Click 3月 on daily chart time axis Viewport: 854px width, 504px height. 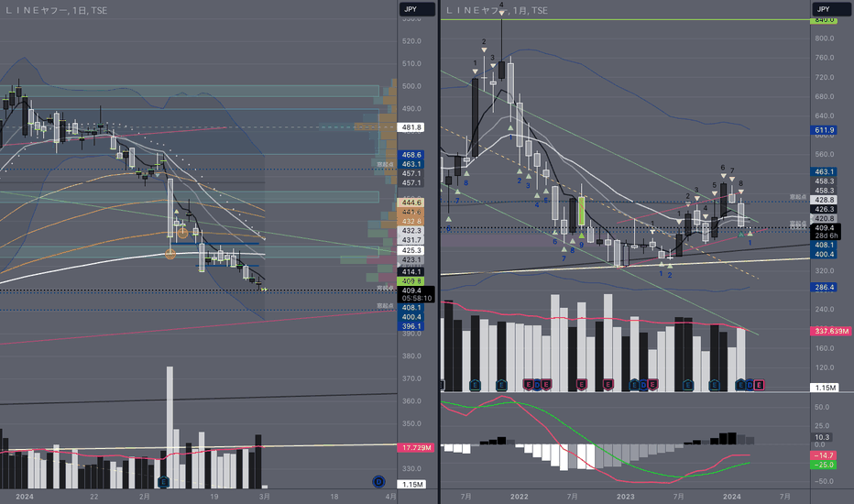(x=264, y=497)
